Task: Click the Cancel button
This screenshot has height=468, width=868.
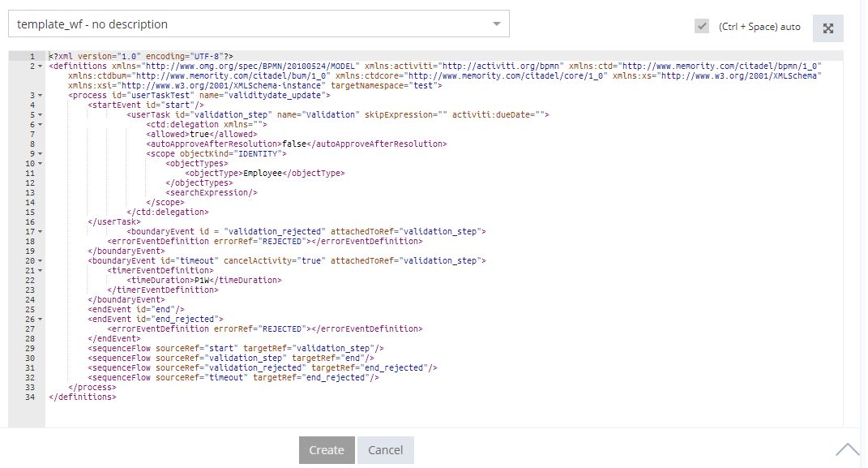Action: [x=386, y=450]
